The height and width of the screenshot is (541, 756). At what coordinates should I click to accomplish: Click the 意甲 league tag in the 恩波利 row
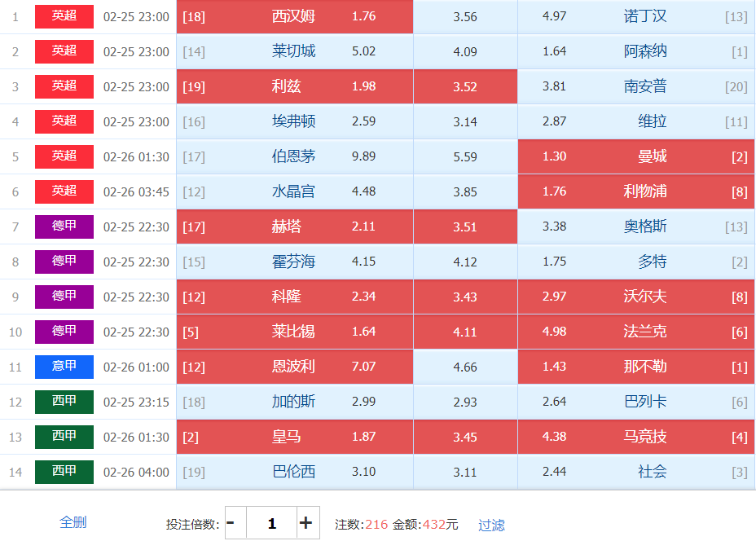tap(64, 367)
